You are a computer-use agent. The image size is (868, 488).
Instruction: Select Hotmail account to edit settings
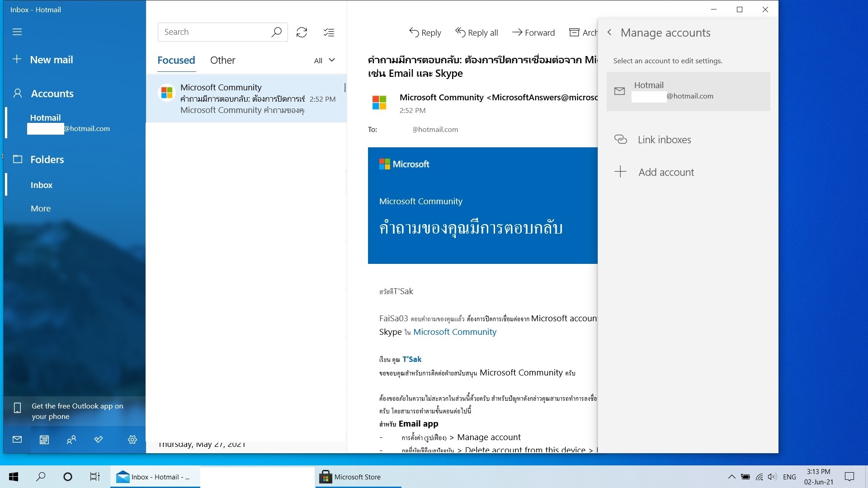click(688, 91)
